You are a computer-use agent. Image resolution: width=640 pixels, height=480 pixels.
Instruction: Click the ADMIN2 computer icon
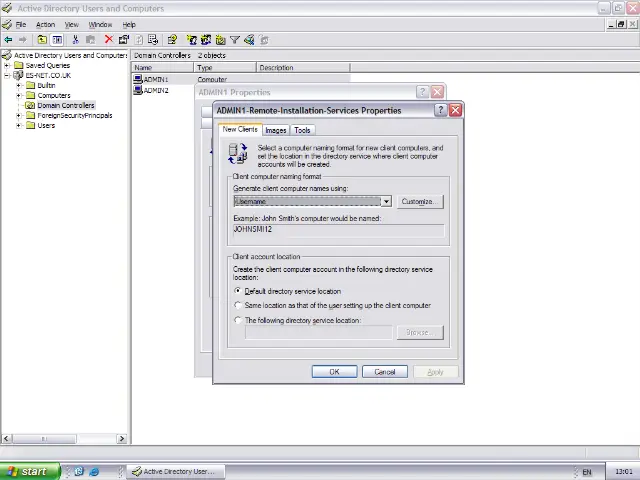(x=138, y=90)
